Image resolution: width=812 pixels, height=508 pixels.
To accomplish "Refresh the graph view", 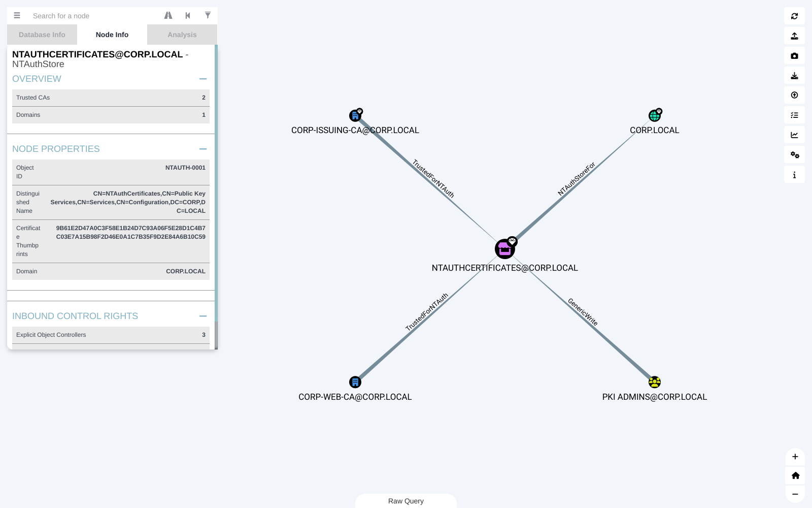I will (x=794, y=16).
